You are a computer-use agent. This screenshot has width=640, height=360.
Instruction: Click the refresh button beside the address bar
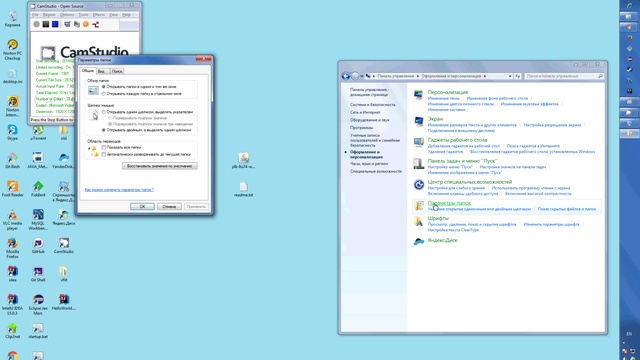click(x=518, y=76)
